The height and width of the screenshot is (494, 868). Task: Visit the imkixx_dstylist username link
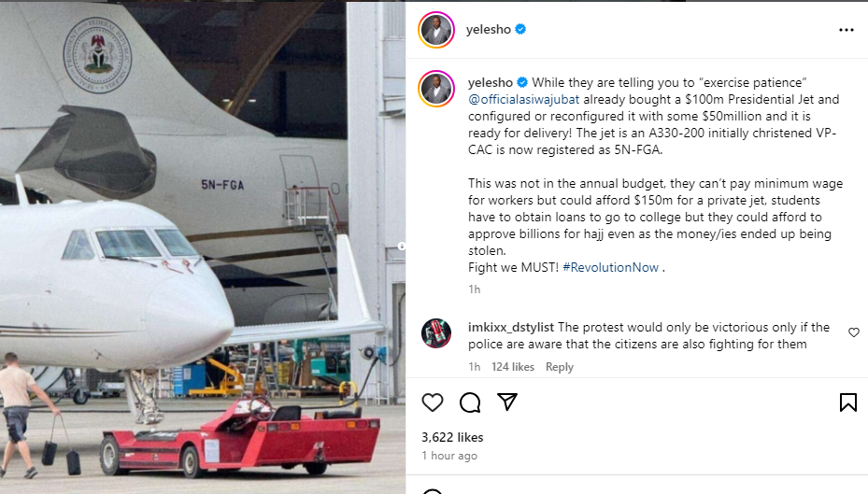(511, 328)
